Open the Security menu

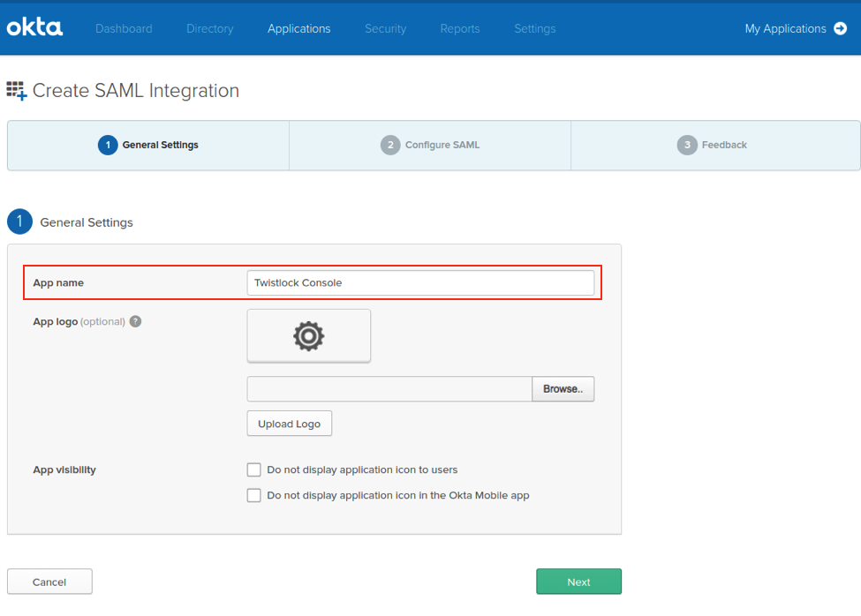pos(386,28)
